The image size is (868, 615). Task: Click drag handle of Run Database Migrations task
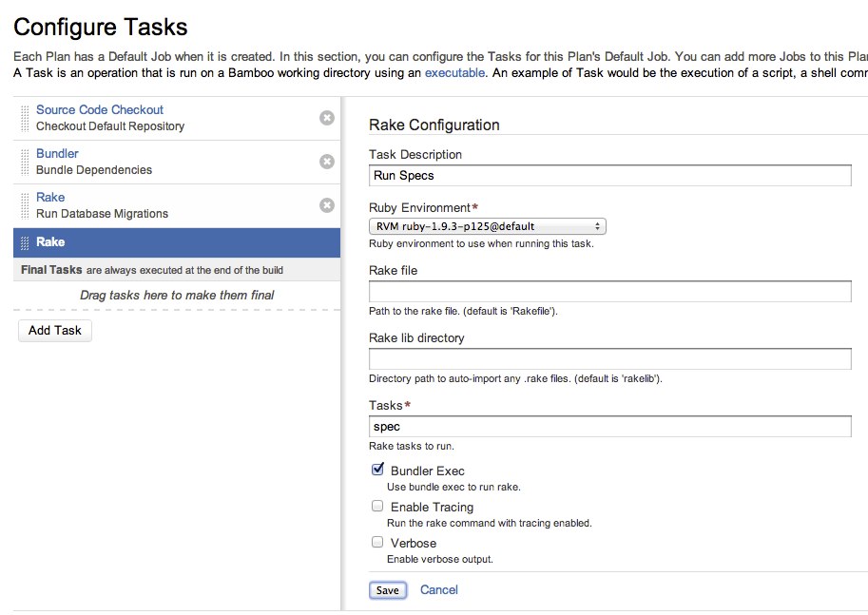tap(25, 206)
